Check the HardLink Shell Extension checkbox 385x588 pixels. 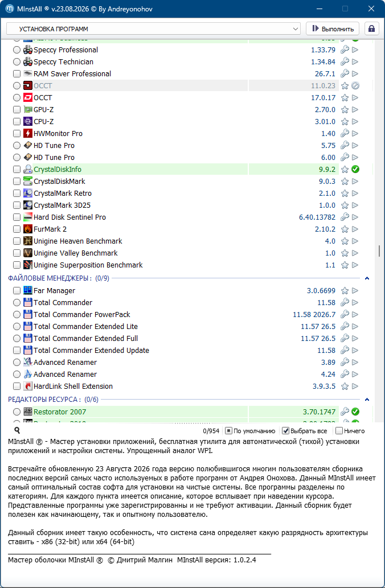click(17, 386)
